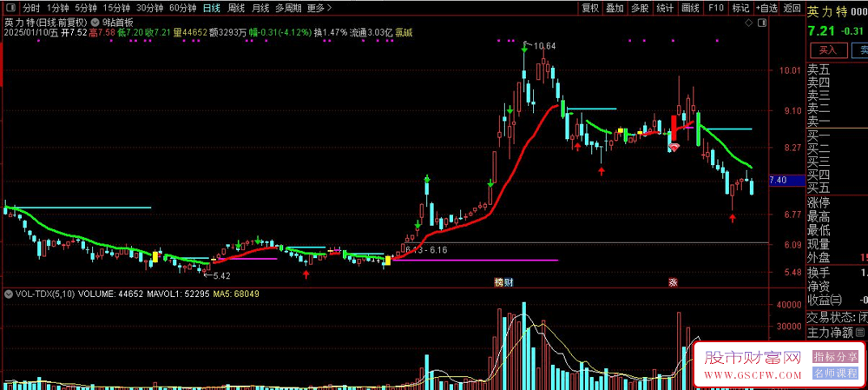Toggle 叠加 overlay mode
Image resolution: width=868 pixels, height=390 pixels.
615,9
